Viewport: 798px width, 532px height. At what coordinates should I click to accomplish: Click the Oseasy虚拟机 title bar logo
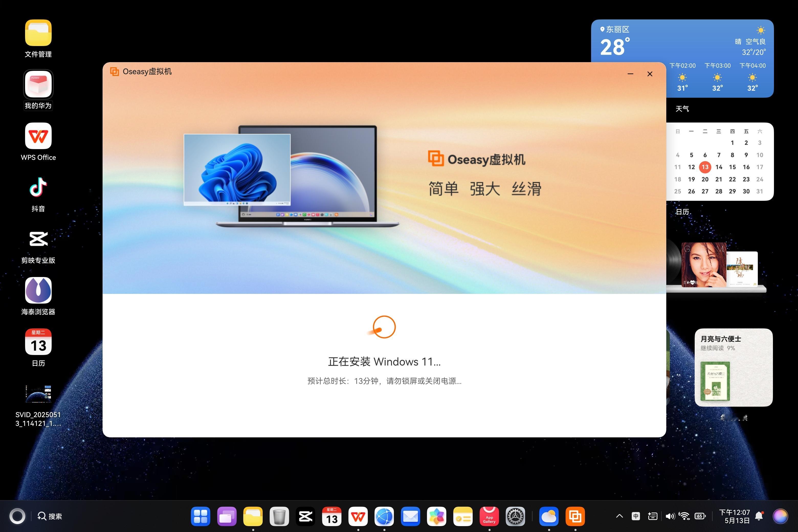pyautogui.click(x=114, y=72)
